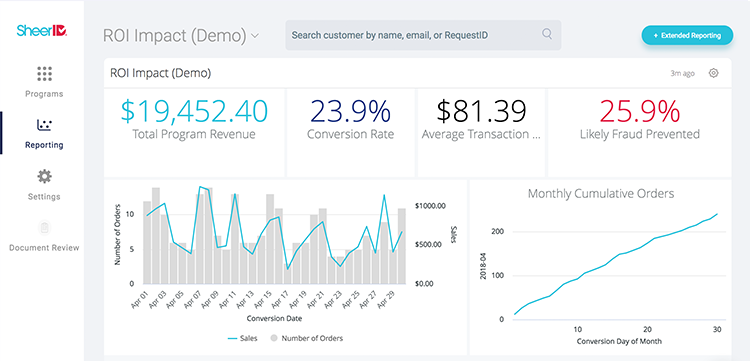Viewport: 750px width, 361px height.
Task: Open Document Review clipboard icon
Action: (44, 228)
